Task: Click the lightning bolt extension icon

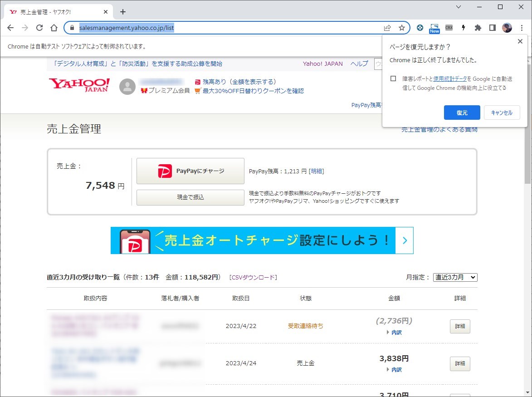Action: tap(464, 28)
